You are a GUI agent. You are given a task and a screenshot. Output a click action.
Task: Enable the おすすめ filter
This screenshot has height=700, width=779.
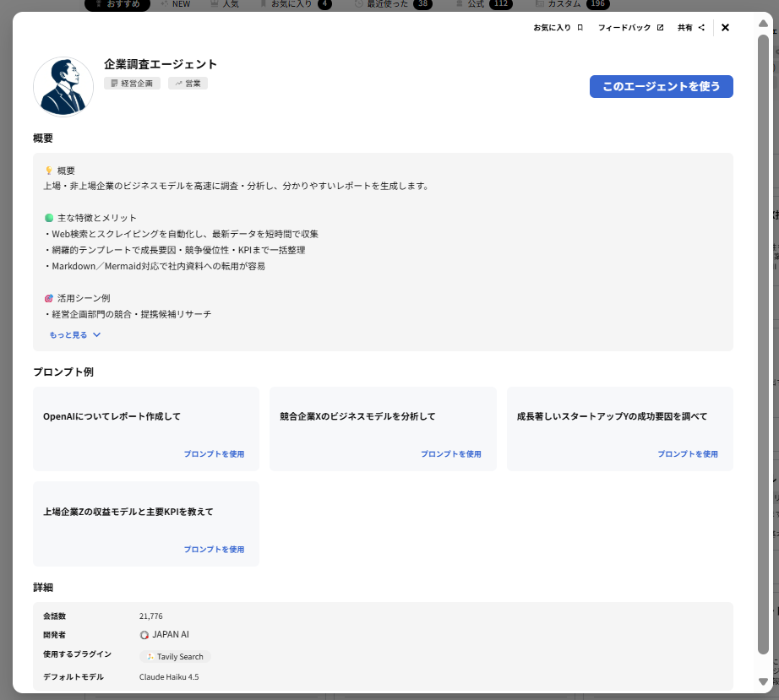pyautogui.click(x=117, y=4)
